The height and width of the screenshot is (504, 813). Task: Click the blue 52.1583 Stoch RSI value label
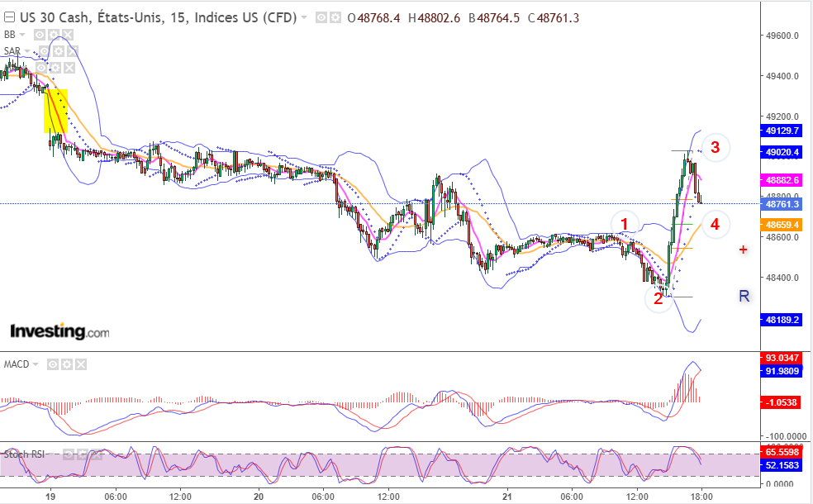click(x=782, y=465)
